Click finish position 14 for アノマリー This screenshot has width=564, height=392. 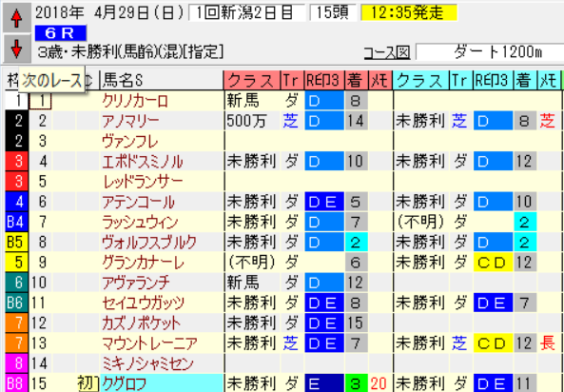point(356,121)
